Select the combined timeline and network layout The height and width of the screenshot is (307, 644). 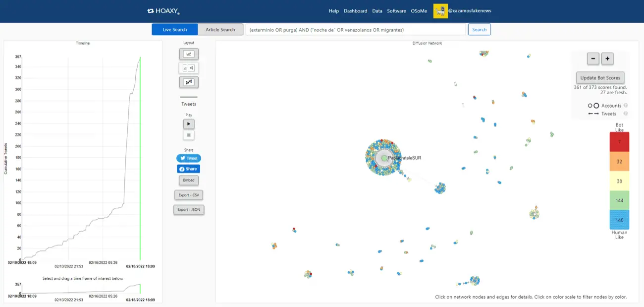click(188, 68)
